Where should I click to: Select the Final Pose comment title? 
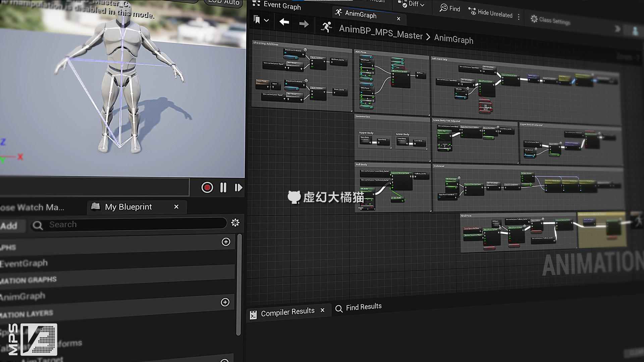(x=466, y=216)
